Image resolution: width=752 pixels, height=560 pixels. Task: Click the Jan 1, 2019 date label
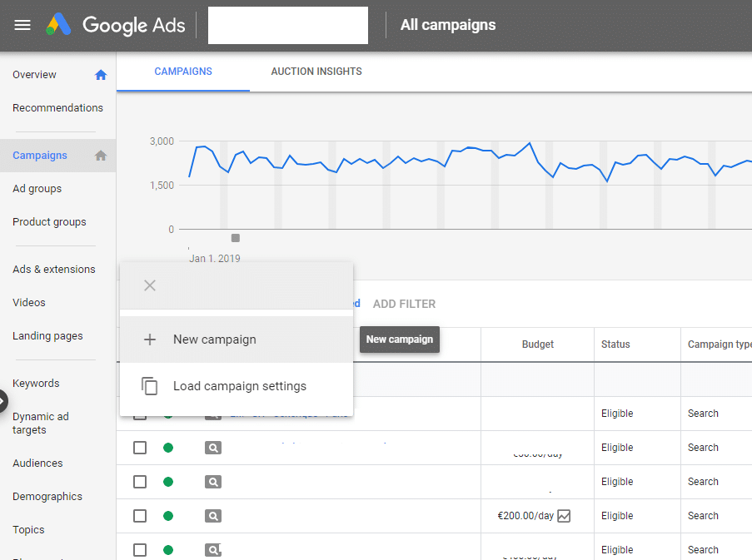coord(214,258)
